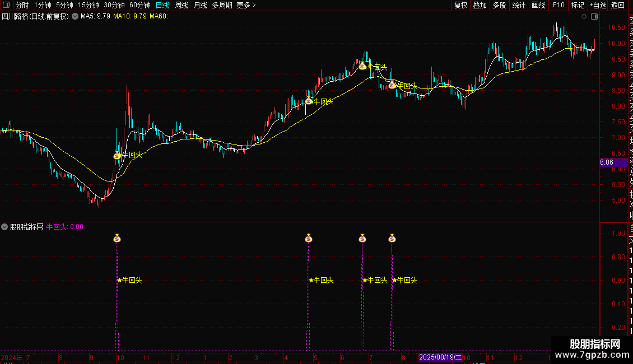Select the 15分钟 period
Viewport: 633px width, 364px height.
click(89, 5)
